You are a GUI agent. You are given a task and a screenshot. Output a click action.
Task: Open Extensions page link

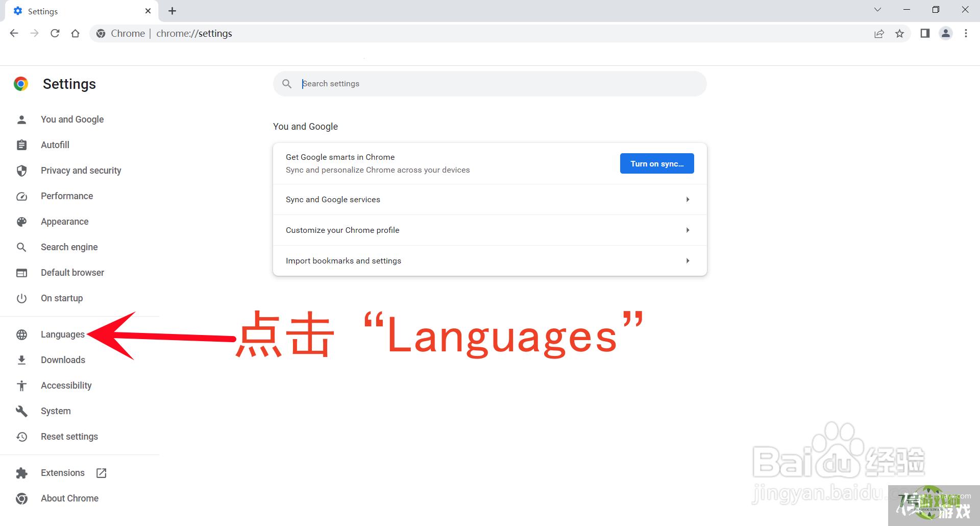[x=62, y=473]
